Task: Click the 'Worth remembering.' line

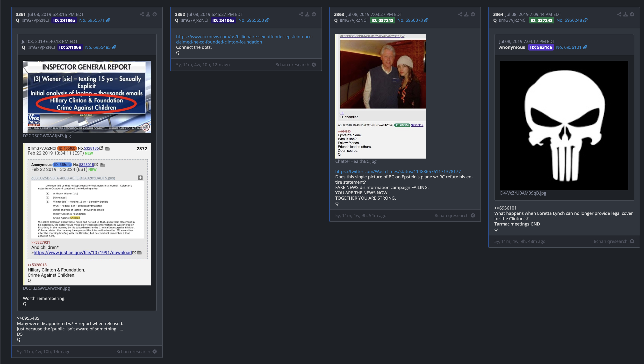Action: 44,298
